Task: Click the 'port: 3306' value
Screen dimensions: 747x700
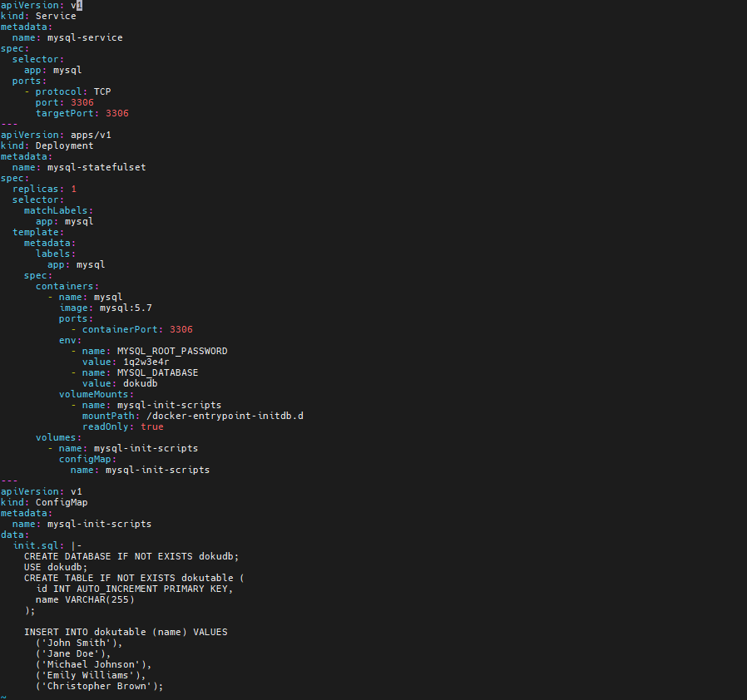Action: click(x=82, y=102)
